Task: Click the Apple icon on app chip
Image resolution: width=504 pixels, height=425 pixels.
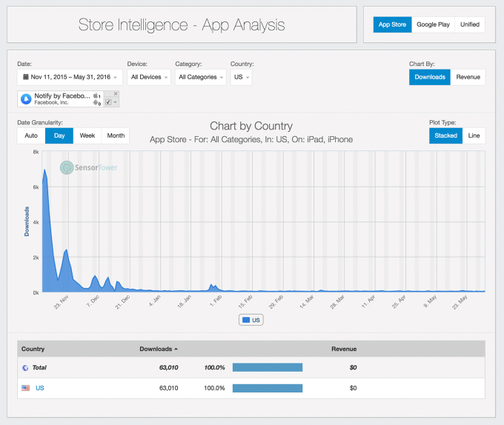Action: pyautogui.click(x=96, y=96)
